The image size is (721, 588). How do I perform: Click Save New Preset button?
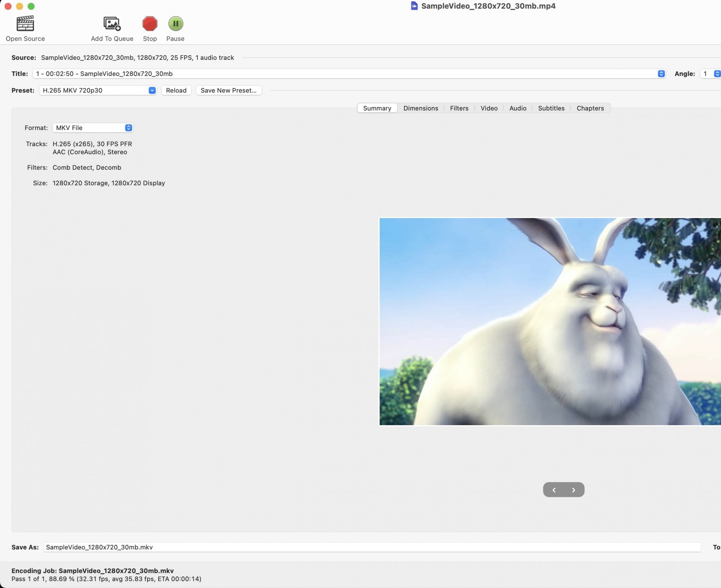click(x=228, y=90)
